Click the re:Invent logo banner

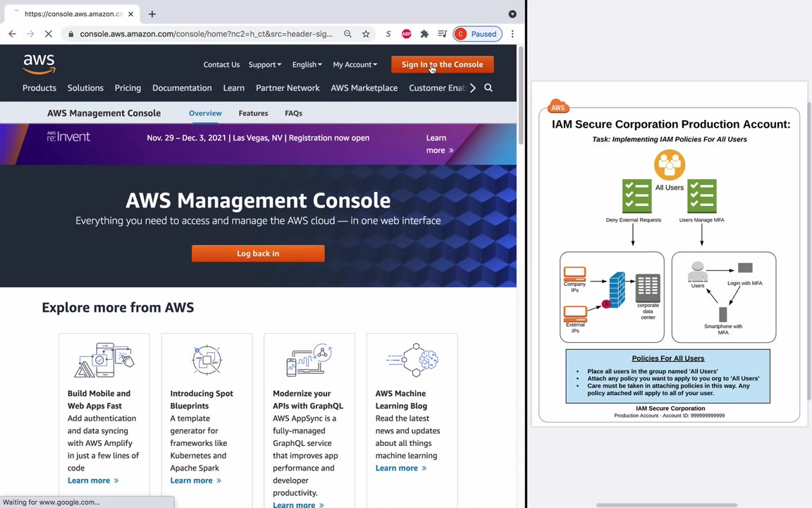click(x=68, y=136)
